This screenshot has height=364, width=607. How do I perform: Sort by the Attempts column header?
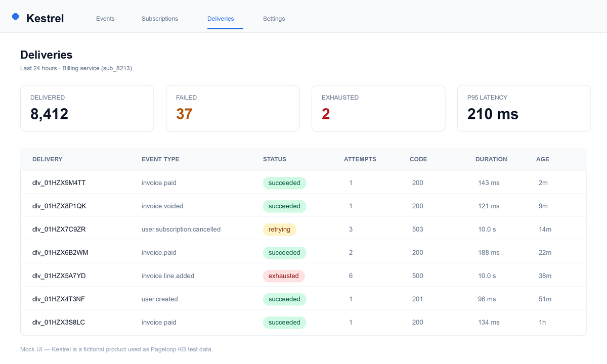360,159
